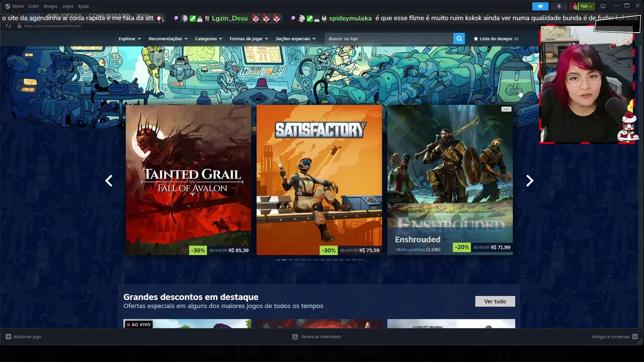This screenshot has height=362, width=644.
Task: Open the Jogos menu
Action: point(67,6)
